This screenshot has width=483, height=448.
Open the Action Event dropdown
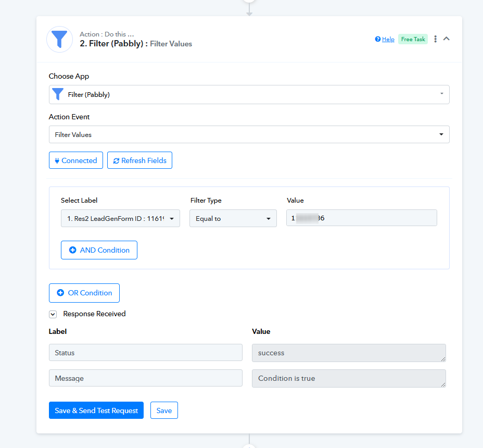249,134
